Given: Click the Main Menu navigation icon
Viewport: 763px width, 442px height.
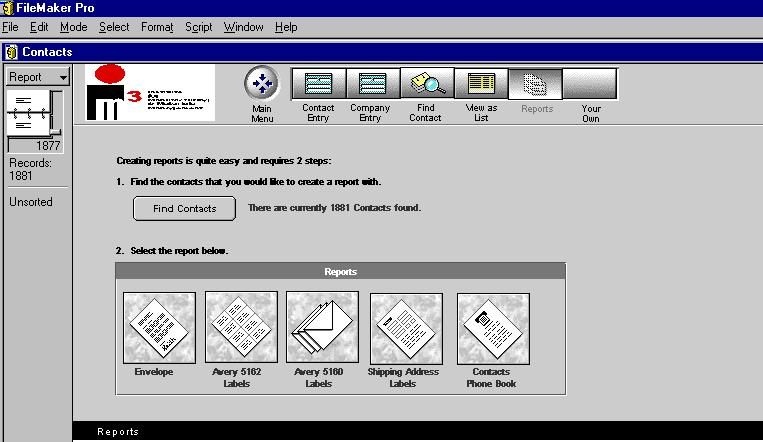Looking at the screenshot, I should point(261,84).
